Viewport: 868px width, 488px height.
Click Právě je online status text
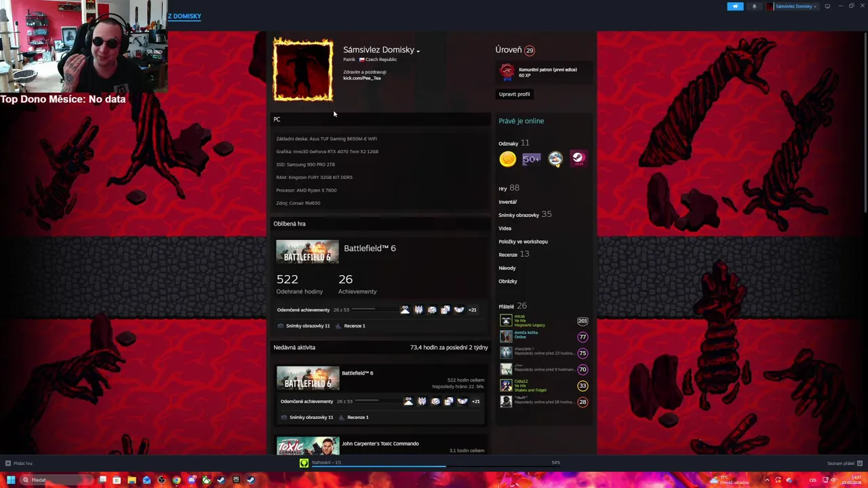[x=521, y=121]
